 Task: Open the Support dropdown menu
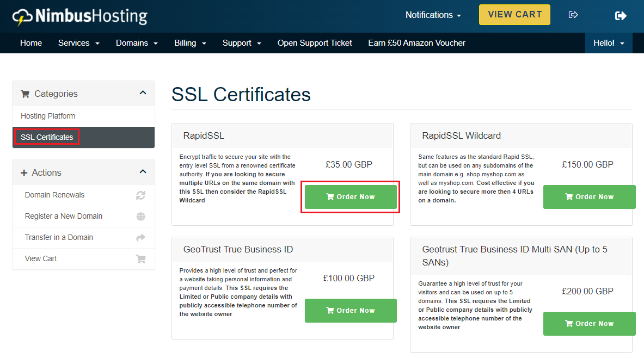242,43
